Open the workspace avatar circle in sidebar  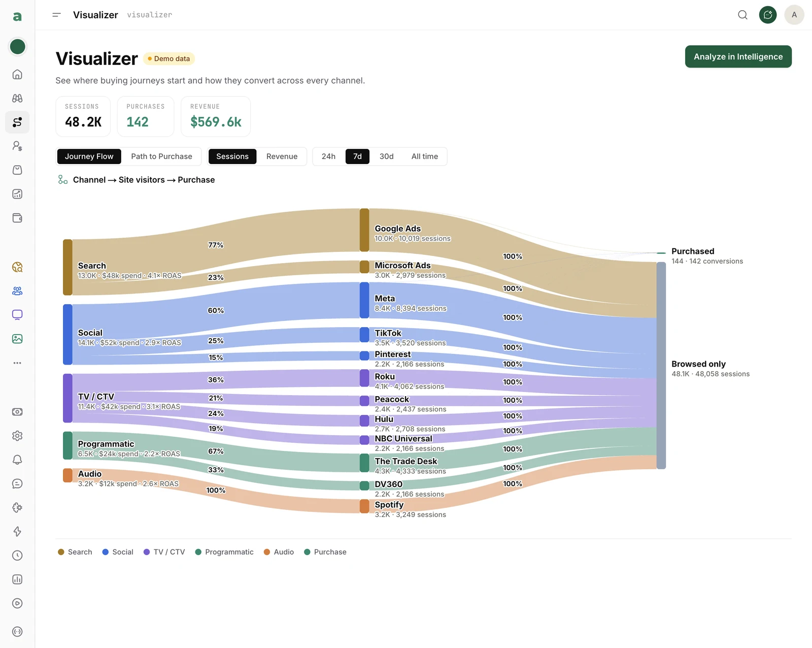(x=17, y=47)
